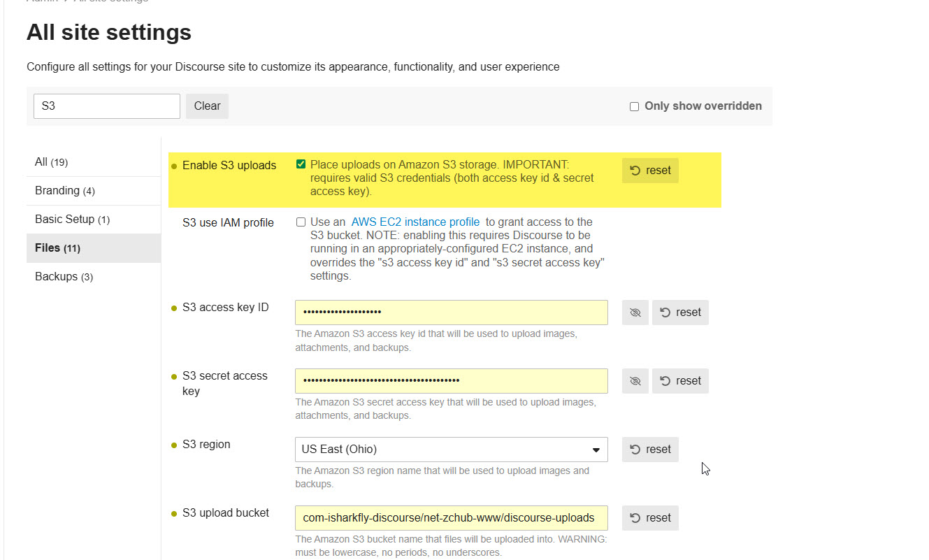Reset the S3 secret access key

[680, 381]
